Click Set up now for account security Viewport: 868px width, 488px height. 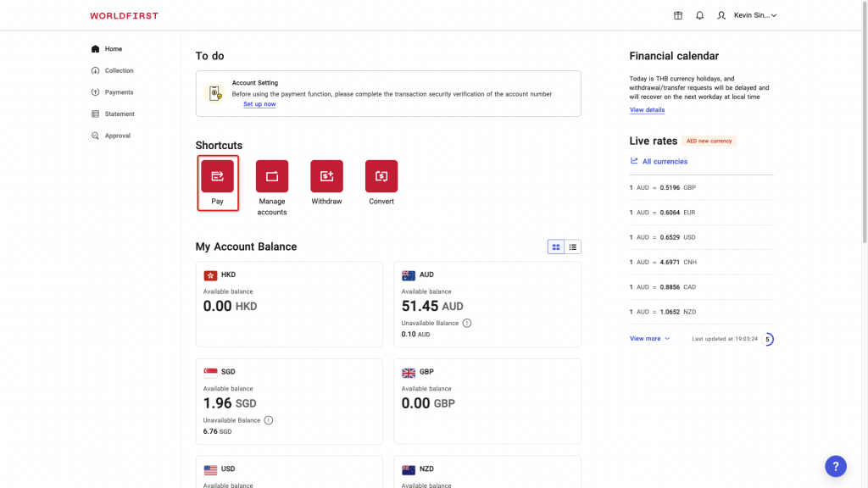click(259, 103)
